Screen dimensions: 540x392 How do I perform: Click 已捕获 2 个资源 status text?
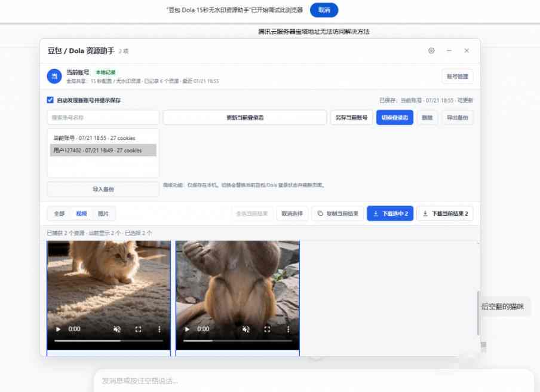tap(66, 233)
